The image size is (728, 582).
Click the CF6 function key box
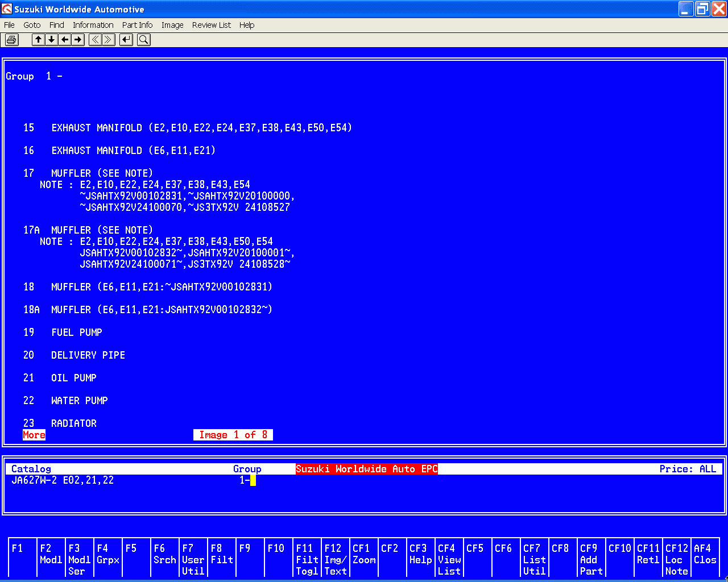pyautogui.click(x=506, y=558)
